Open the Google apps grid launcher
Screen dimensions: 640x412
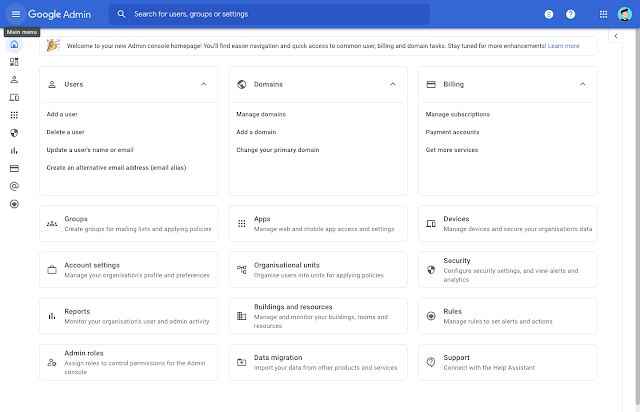coord(601,14)
